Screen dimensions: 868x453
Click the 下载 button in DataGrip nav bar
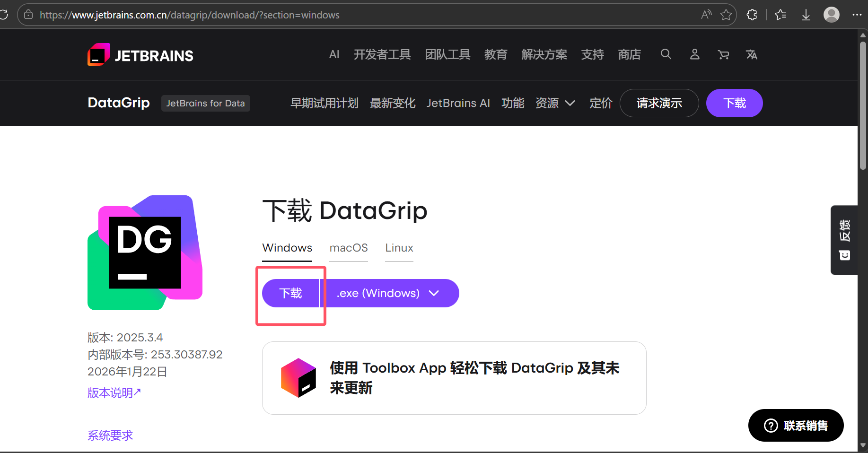point(734,103)
